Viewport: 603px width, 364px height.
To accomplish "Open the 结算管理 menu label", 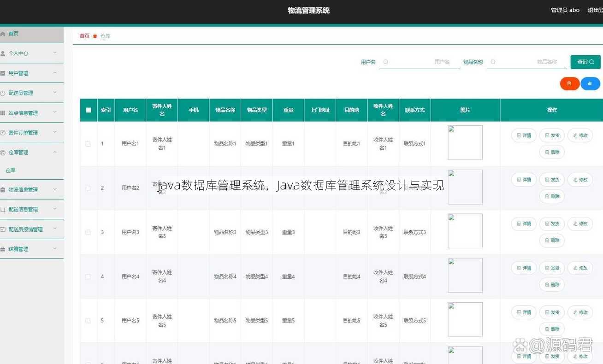I will coord(18,249).
